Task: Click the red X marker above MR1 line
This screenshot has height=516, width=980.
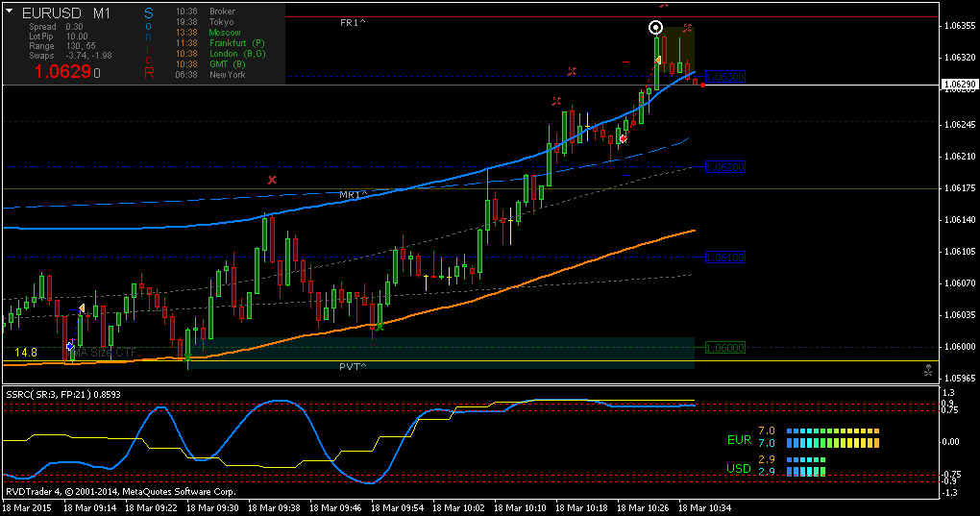Action: (272, 180)
